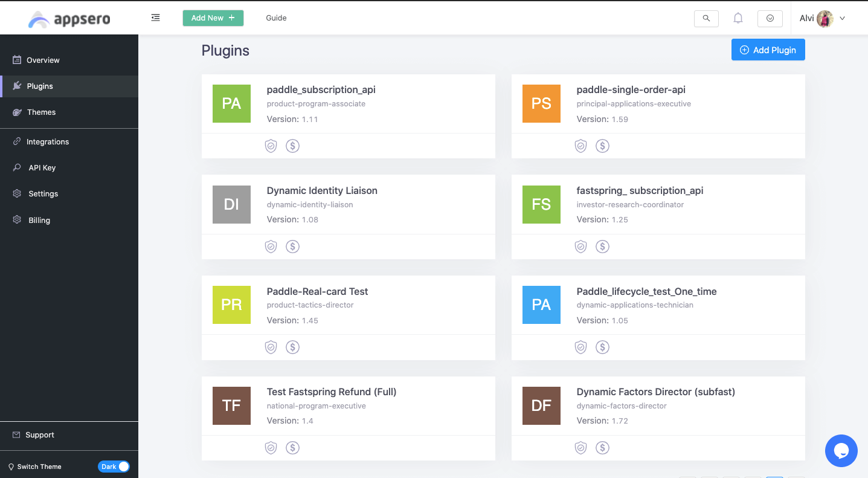Click the dollar icon under Dynamic Factors Director
The height and width of the screenshot is (478, 868).
pyautogui.click(x=603, y=448)
